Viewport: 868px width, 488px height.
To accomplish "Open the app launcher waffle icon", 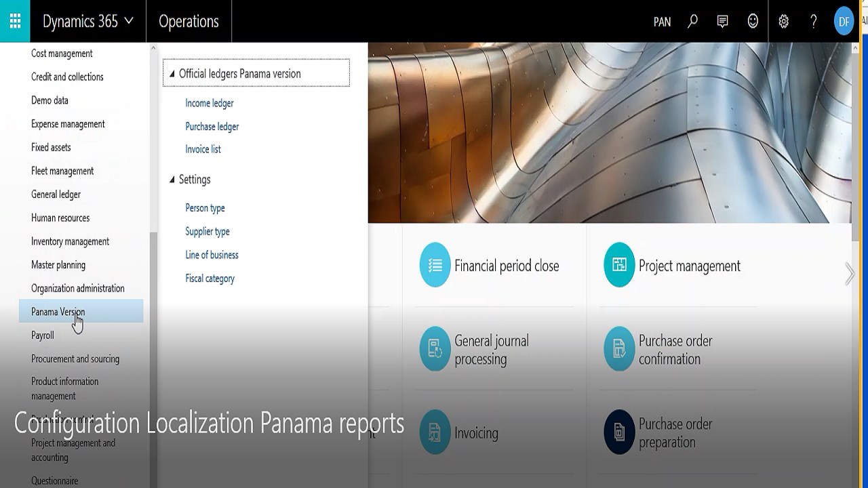I will pyautogui.click(x=15, y=21).
